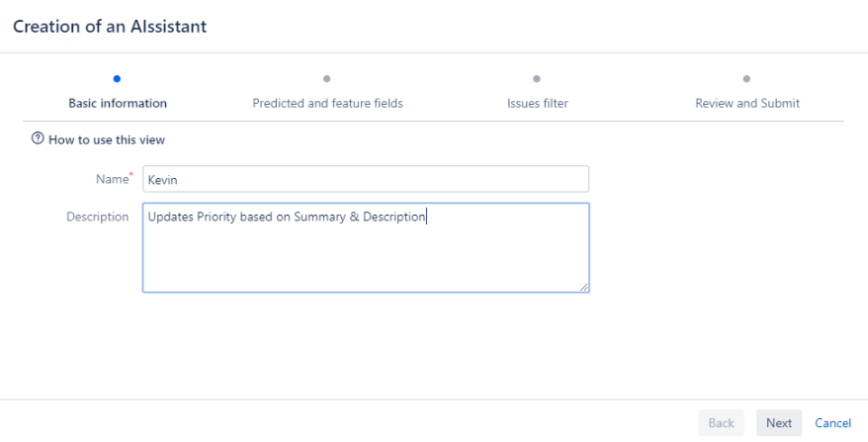Go to Predicted and feature fields step label
The height and width of the screenshot is (442, 868).
tap(327, 103)
